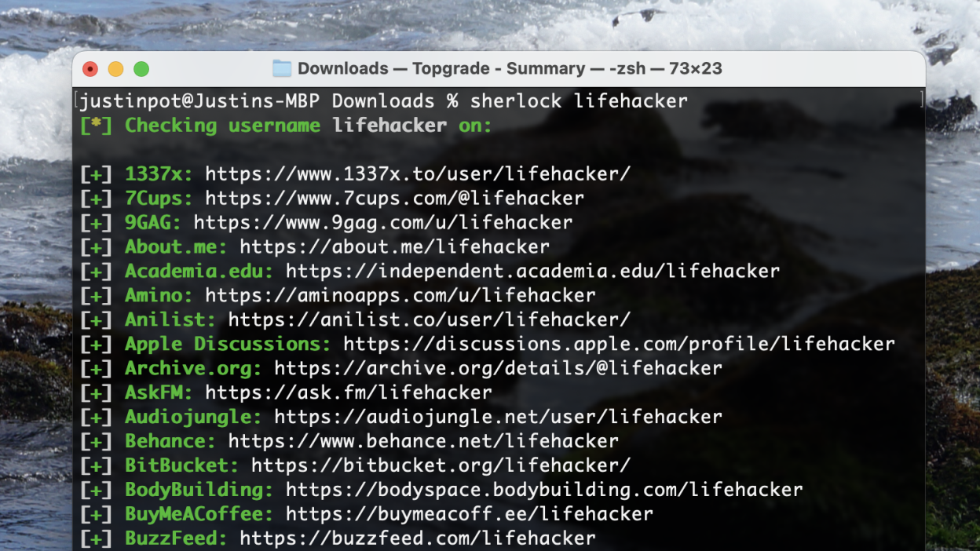Open the ask.fm/lifehacker link
The width and height of the screenshot is (980, 551).
pos(348,392)
